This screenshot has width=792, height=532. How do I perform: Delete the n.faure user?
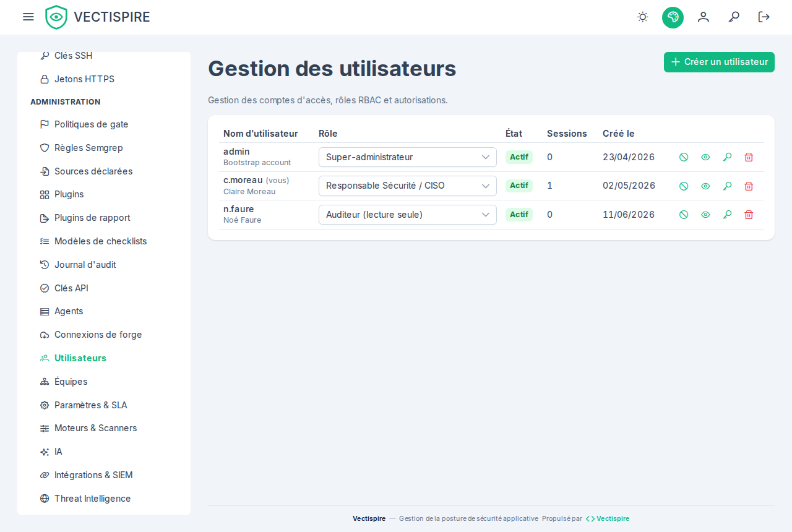pyautogui.click(x=749, y=215)
